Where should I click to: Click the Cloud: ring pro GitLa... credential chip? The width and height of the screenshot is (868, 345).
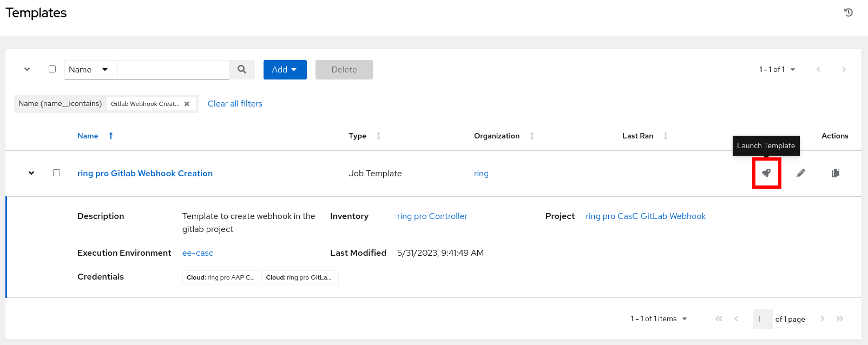pos(300,277)
